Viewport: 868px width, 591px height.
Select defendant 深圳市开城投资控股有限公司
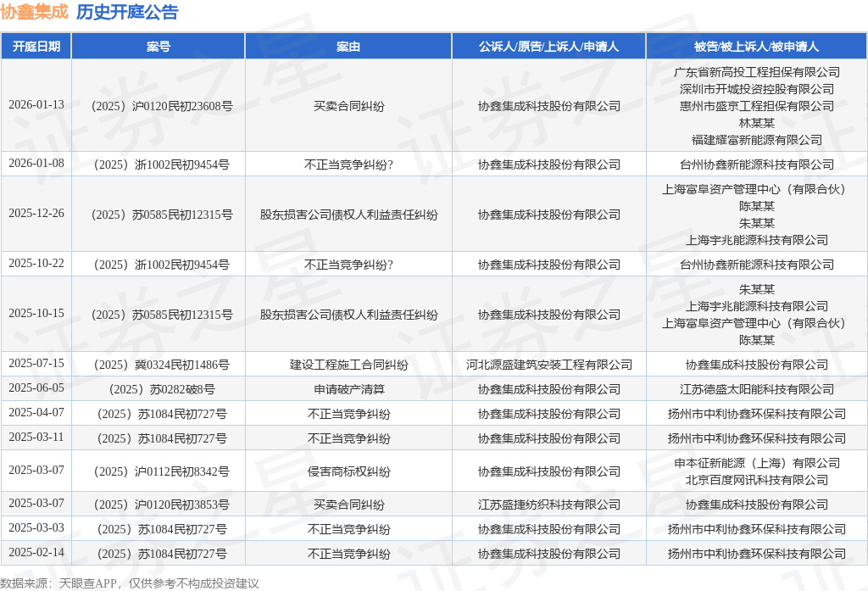pyautogui.click(x=757, y=89)
